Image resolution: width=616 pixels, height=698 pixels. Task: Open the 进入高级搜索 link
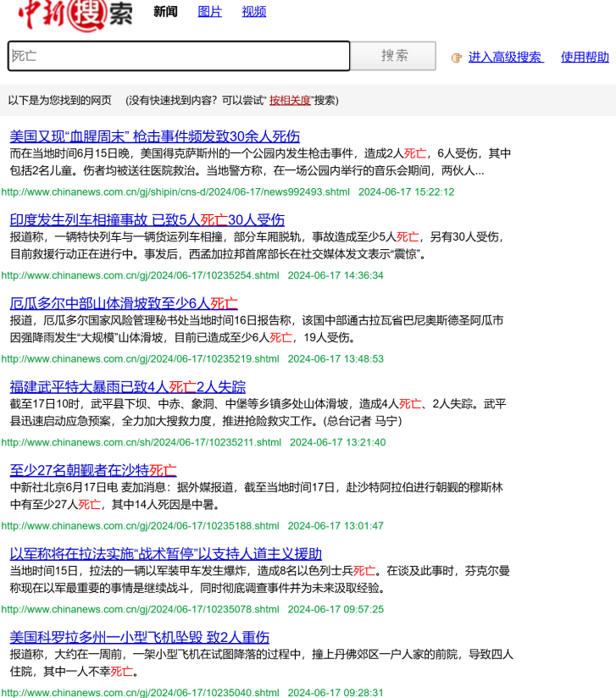pyautogui.click(x=505, y=57)
